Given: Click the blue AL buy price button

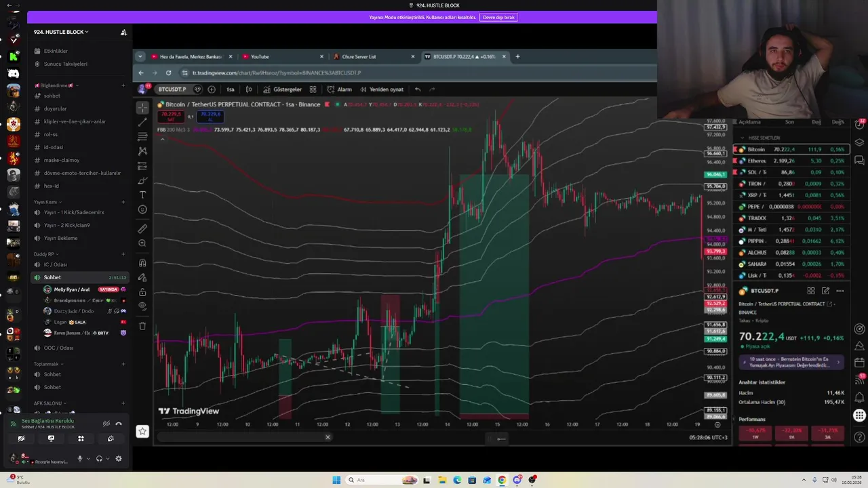Looking at the screenshot, I should click(x=210, y=116).
